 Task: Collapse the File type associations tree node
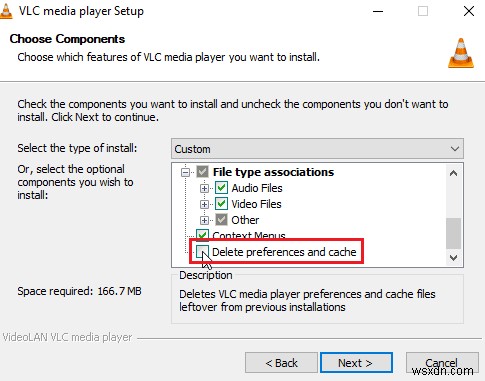(185, 172)
